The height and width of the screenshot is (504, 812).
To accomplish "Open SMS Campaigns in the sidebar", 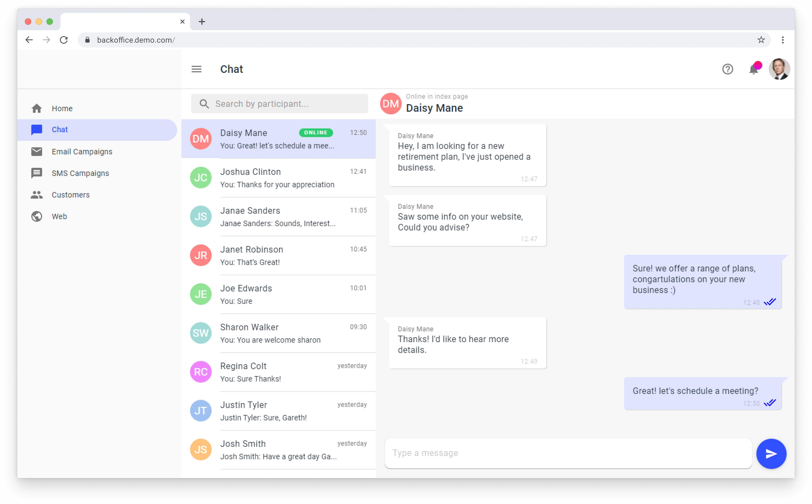I will (97, 173).
